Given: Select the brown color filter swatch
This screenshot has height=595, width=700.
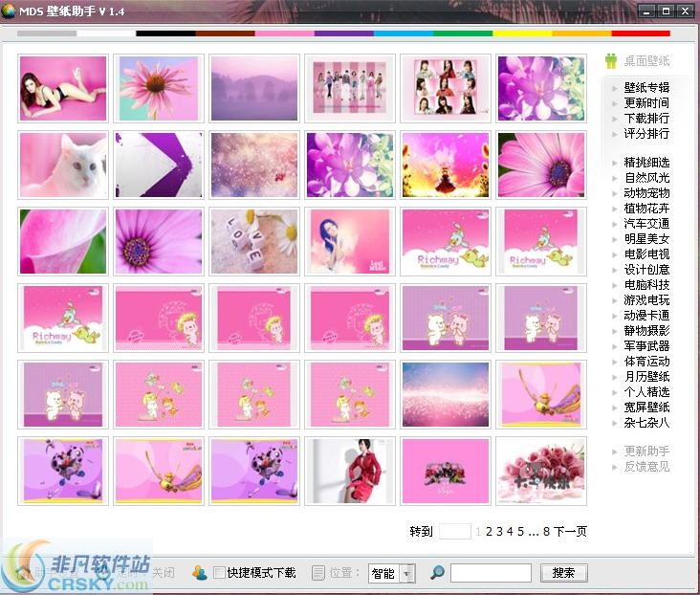Looking at the screenshot, I should (225, 33).
